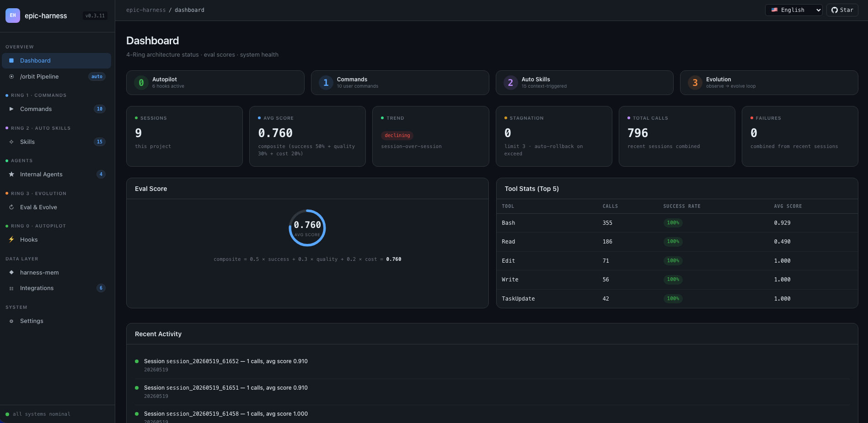
Task: Click the TaskUpdate tool row
Action: (677, 299)
